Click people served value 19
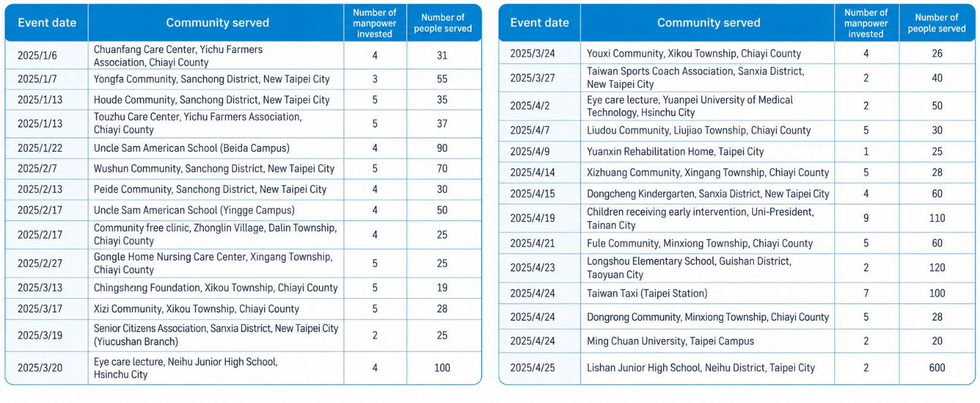The height and width of the screenshot is (403, 980). (x=442, y=288)
